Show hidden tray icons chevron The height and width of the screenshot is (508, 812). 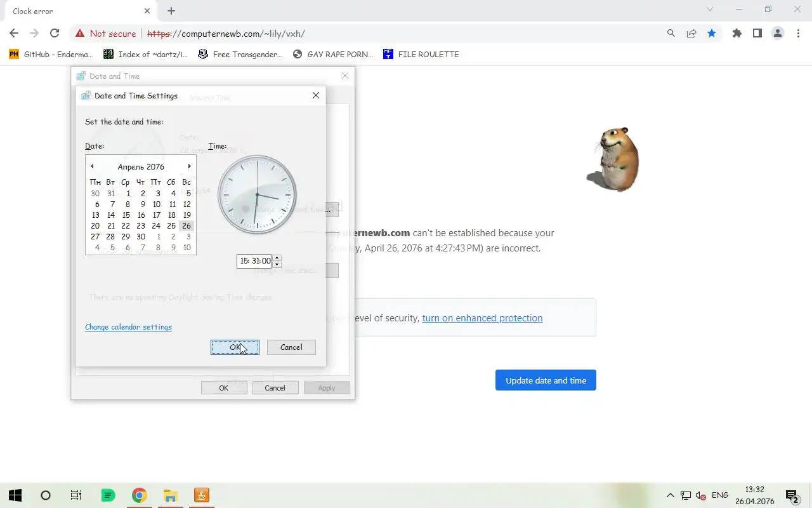tap(670, 495)
